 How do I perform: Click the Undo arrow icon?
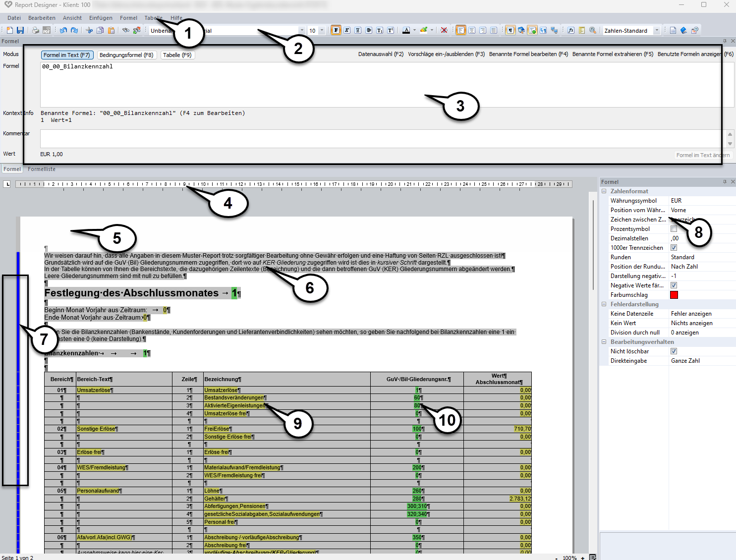coord(63,30)
